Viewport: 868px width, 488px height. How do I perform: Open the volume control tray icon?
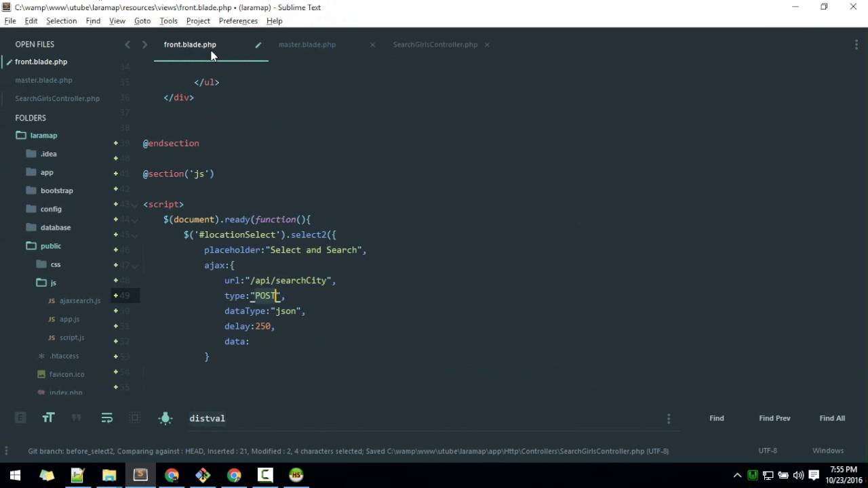[x=798, y=475]
